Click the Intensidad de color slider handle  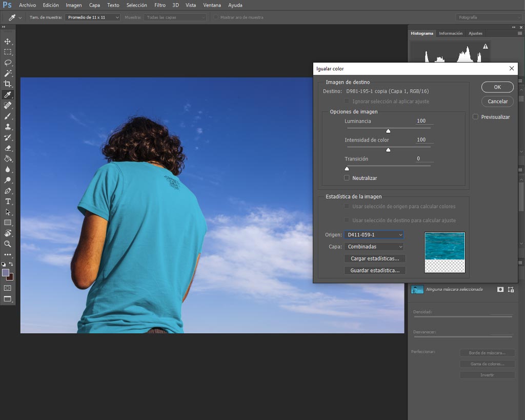[388, 150]
